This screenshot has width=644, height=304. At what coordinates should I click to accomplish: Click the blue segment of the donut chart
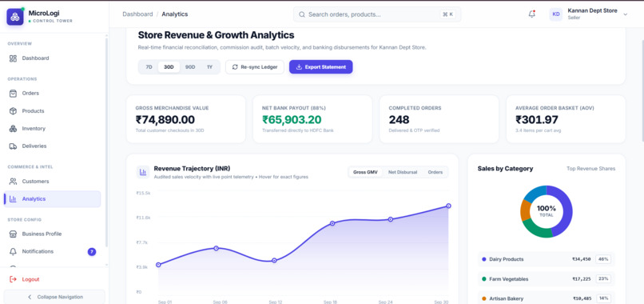(x=536, y=194)
